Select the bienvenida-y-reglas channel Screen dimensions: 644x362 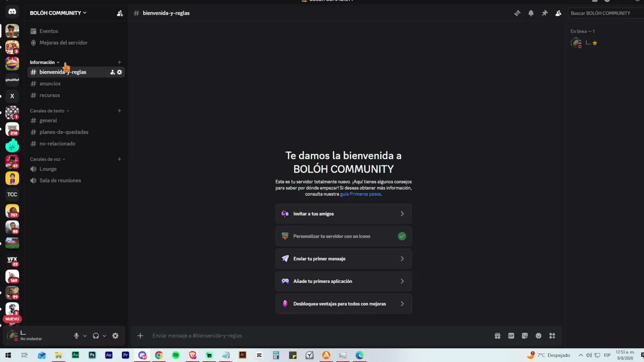76,72
